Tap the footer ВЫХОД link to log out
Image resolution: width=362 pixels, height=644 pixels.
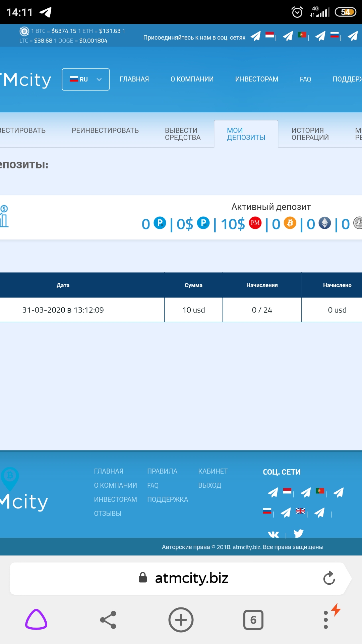click(210, 485)
